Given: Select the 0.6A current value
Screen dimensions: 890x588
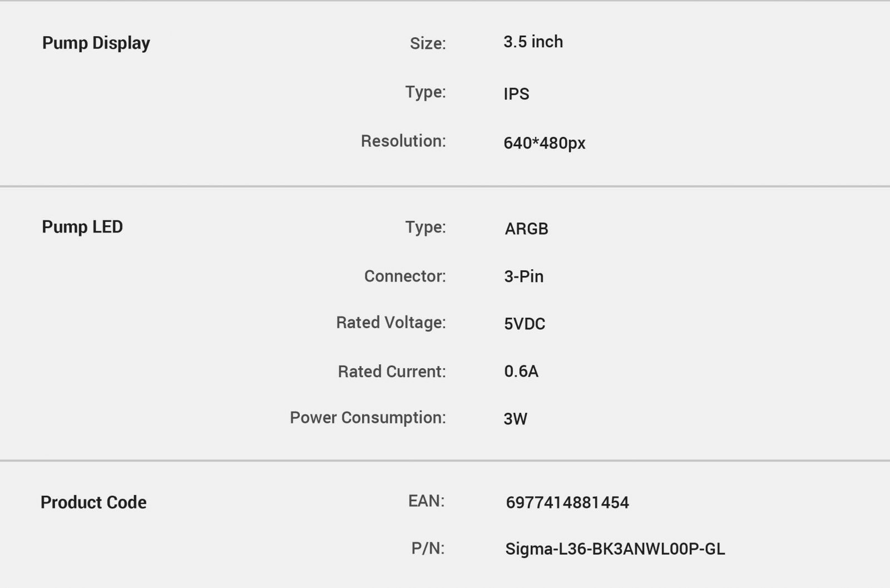Looking at the screenshot, I should pyautogui.click(x=521, y=371).
